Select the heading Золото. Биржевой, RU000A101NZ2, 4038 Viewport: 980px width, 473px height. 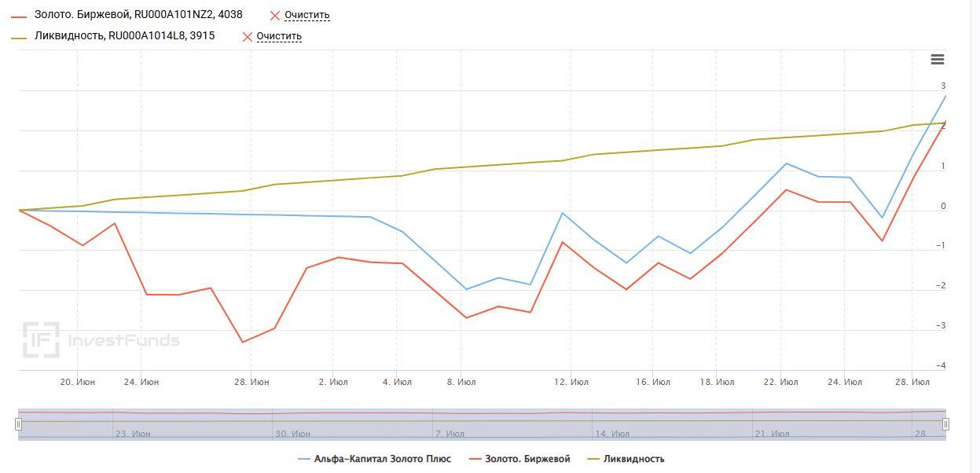pyautogui.click(x=138, y=14)
